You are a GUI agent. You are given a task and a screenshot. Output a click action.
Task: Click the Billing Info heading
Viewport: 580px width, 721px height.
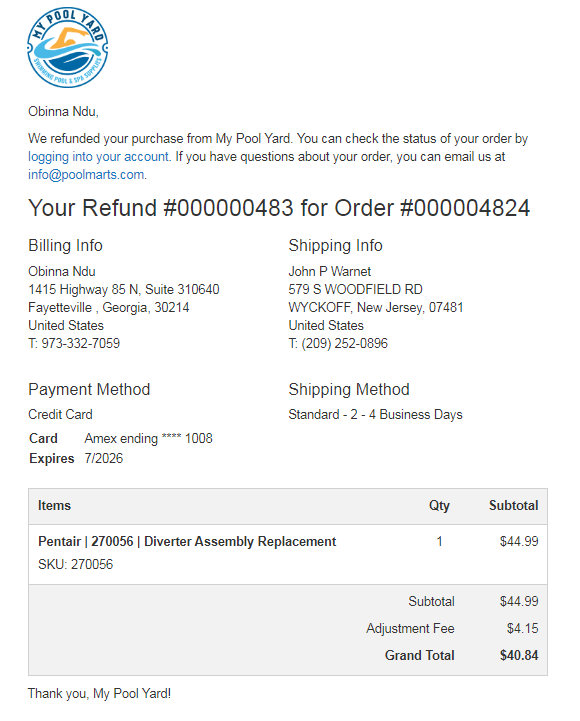[x=65, y=246]
